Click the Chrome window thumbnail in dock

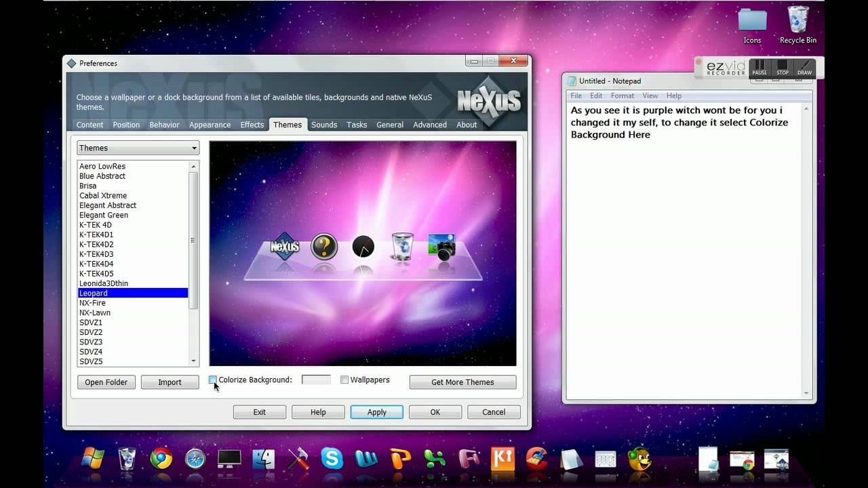coord(742,459)
